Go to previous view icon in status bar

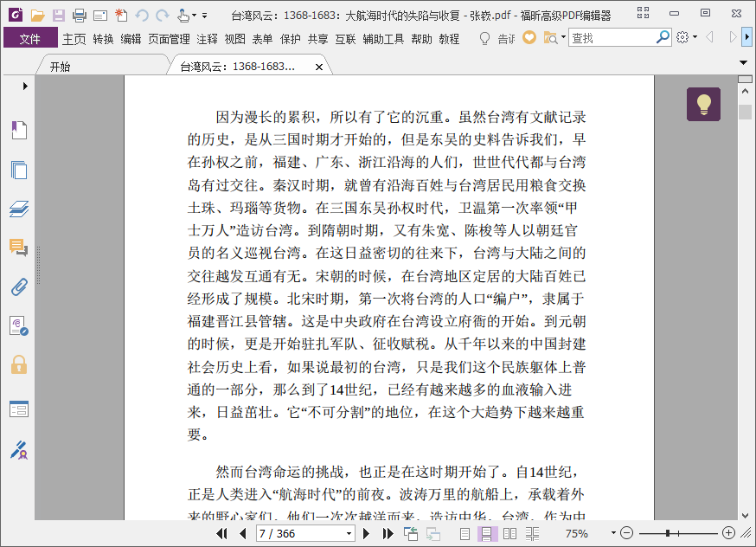pyautogui.click(x=411, y=533)
